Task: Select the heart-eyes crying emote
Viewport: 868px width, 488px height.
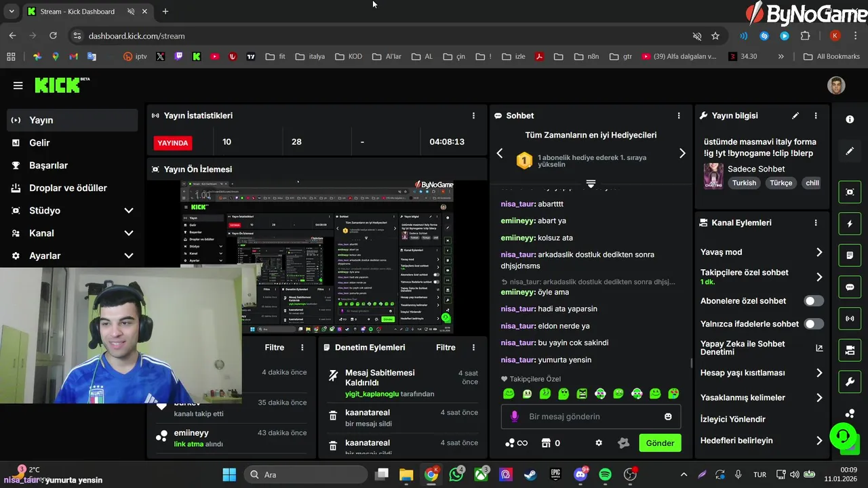Action: [x=673, y=394]
